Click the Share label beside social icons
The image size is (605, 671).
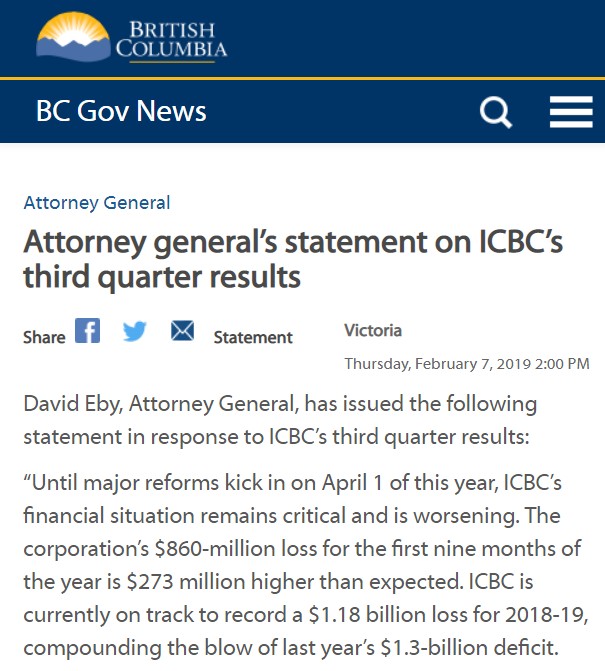(x=44, y=337)
